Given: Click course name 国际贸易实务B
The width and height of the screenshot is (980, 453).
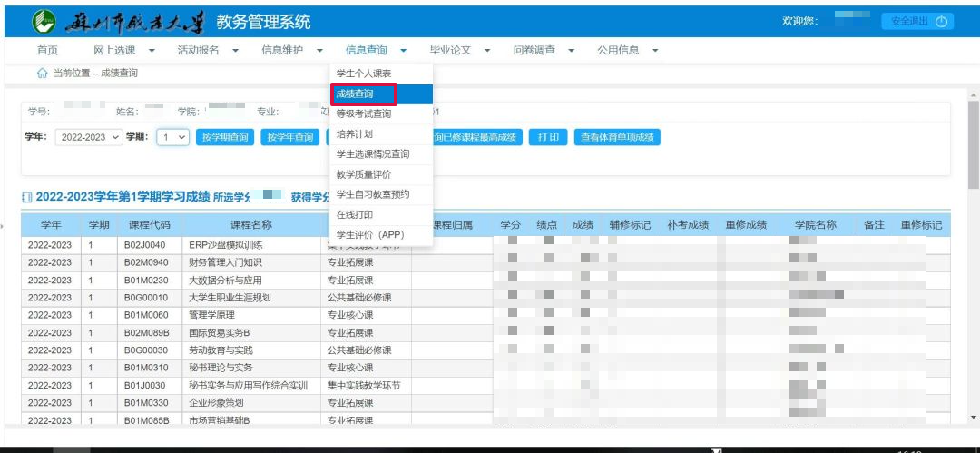Looking at the screenshot, I should coord(220,332).
